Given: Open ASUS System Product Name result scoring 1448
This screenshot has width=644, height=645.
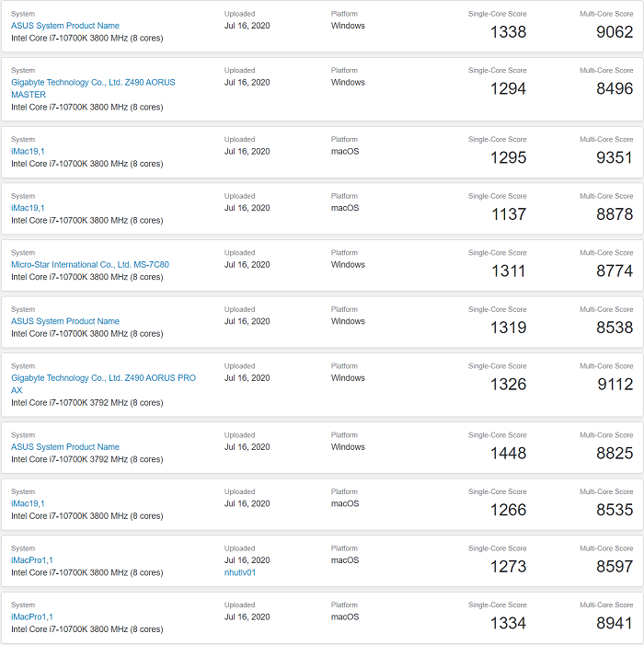Looking at the screenshot, I should click(64, 447).
